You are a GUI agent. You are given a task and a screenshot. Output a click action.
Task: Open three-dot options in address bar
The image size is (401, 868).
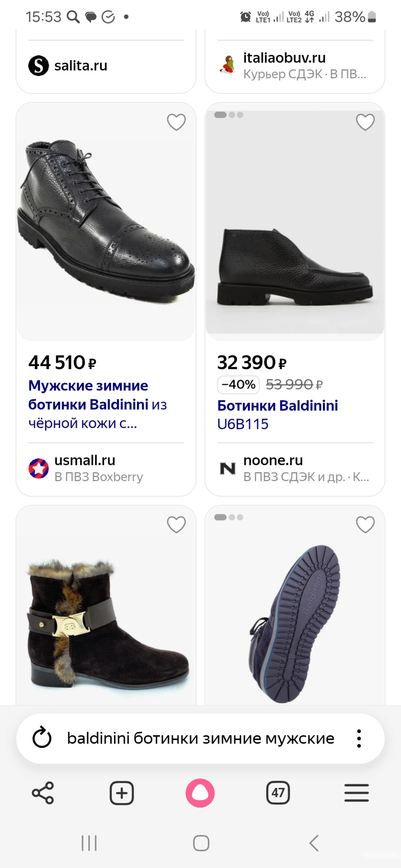coord(359,738)
